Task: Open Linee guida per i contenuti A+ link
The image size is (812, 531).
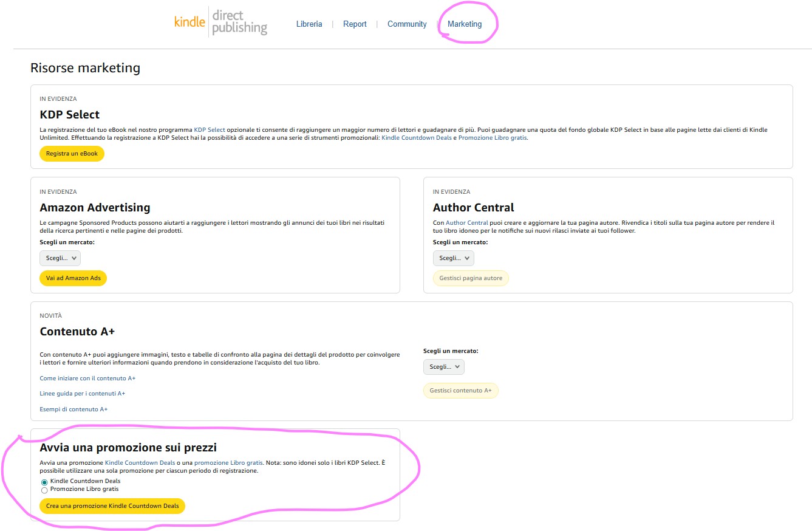Action: (x=83, y=394)
